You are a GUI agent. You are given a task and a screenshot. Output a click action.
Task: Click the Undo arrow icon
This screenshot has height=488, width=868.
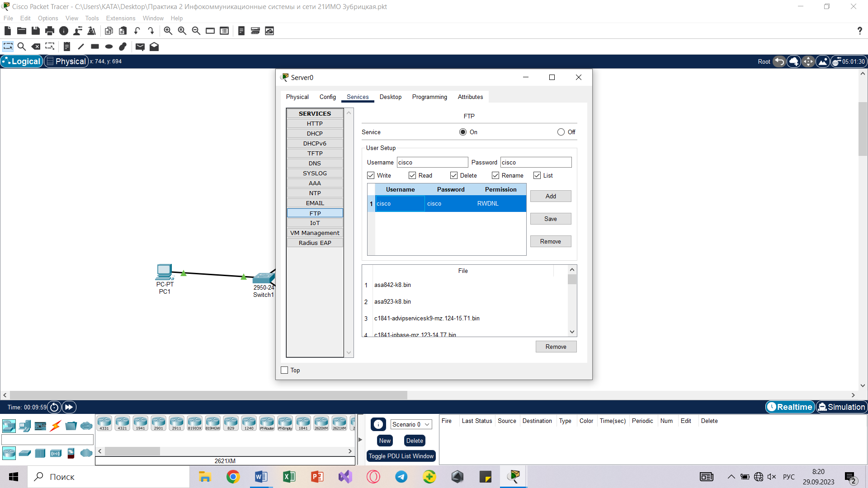(137, 31)
